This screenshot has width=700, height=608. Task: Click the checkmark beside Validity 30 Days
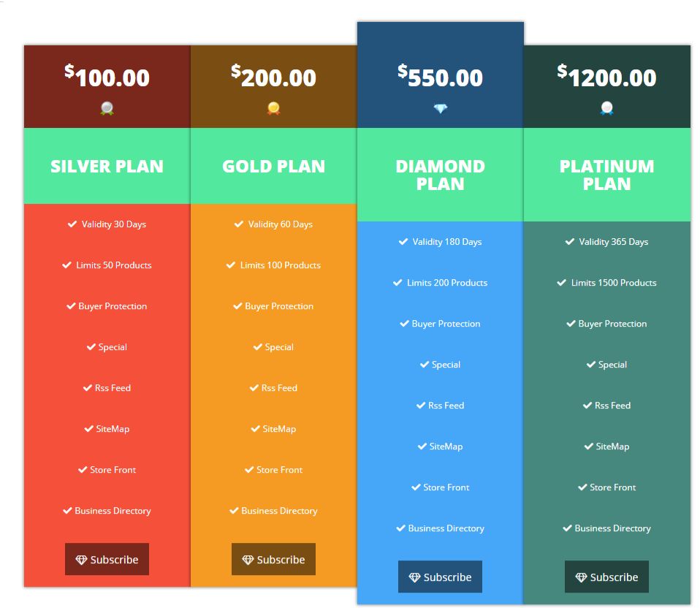click(72, 224)
